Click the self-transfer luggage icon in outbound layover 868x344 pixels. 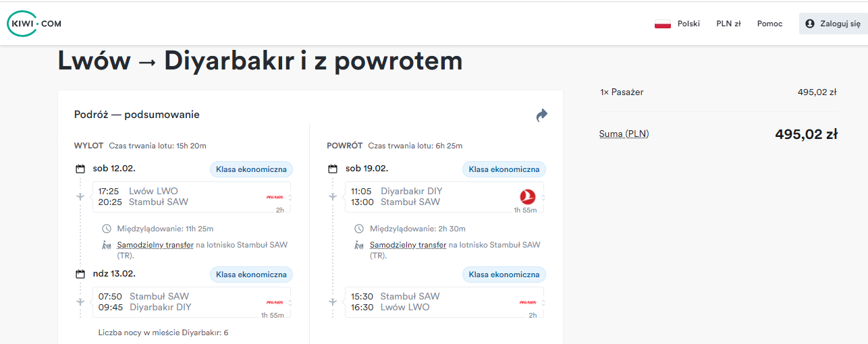[x=106, y=246]
